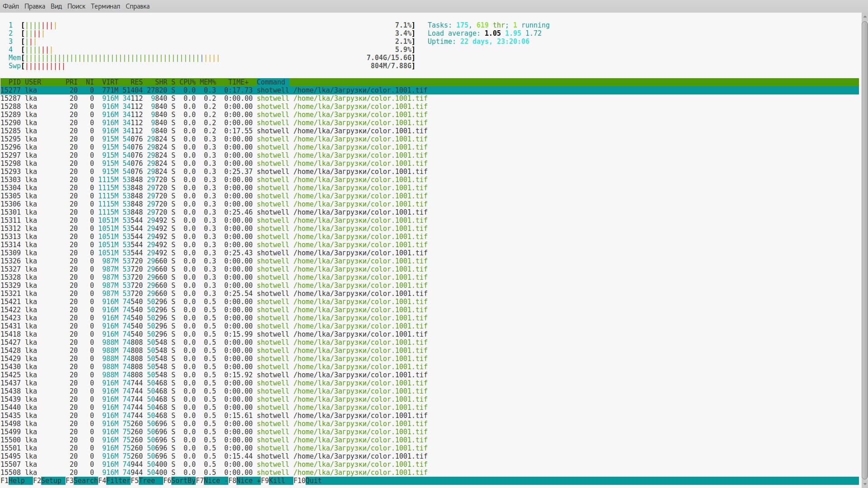Select the process row with PID 15421
This screenshot has height=488, width=868.
pyautogui.click(x=429, y=302)
